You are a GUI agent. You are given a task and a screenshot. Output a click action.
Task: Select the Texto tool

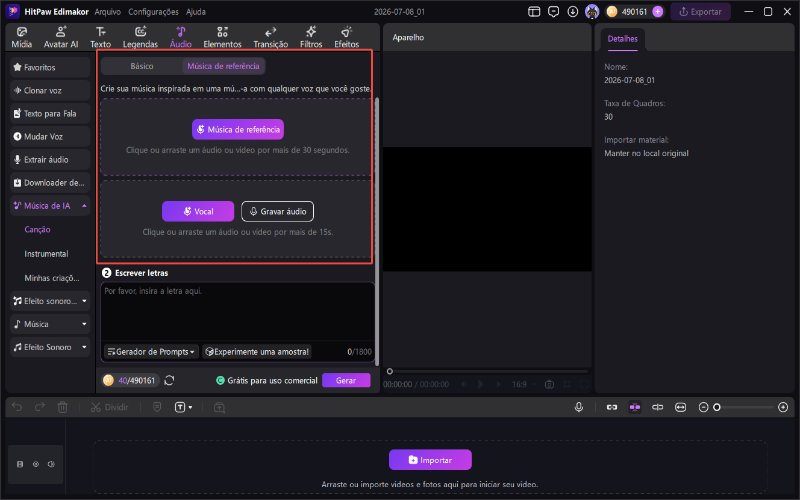101,37
